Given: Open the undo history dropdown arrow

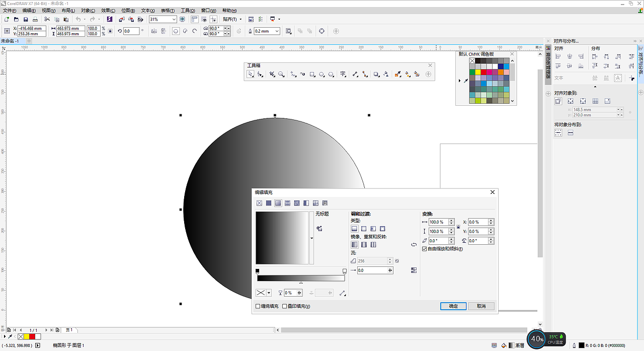Looking at the screenshot, I should click(85, 19).
